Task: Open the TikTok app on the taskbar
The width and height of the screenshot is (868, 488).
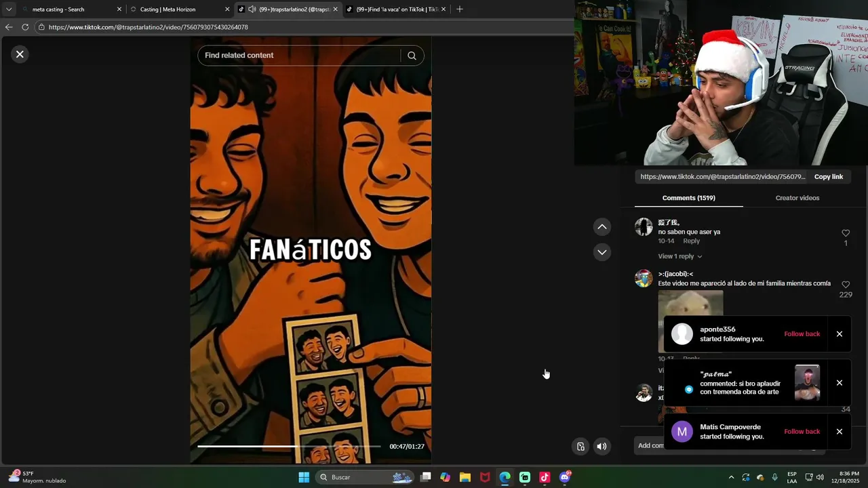Action: [545, 477]
